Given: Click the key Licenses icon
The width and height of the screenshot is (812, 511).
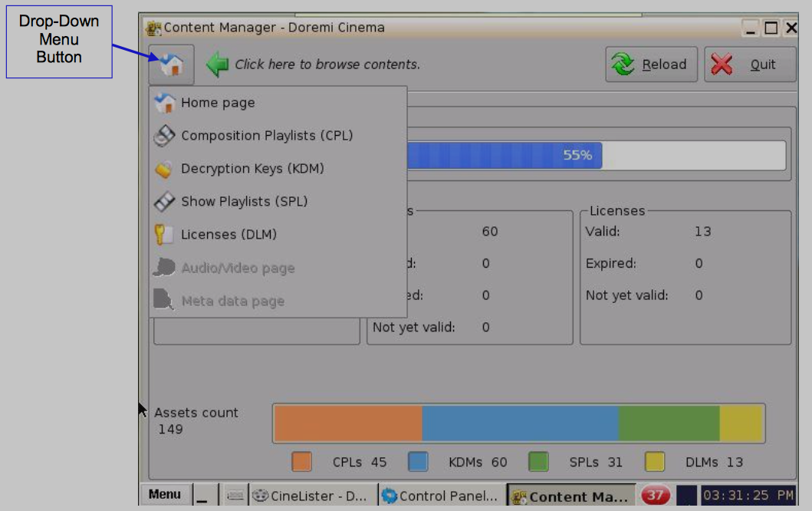Looking at the screenshot, I should coord(163,235).
